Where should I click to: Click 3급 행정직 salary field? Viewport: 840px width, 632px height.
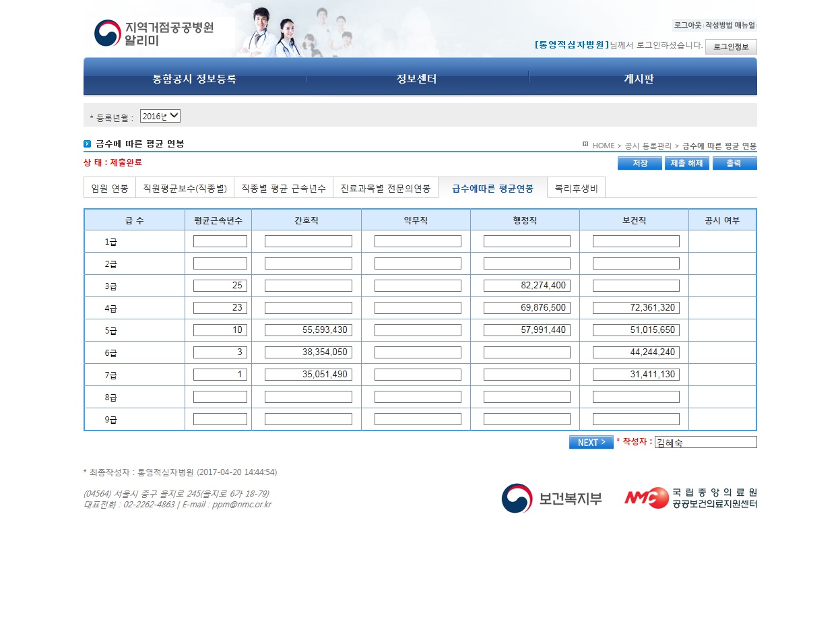(x=527, y=286)
